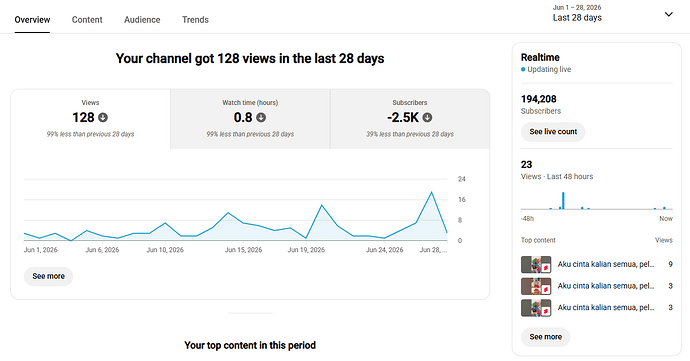
Task: Switch to the Content tab
Action: click(x=87, y=20)
